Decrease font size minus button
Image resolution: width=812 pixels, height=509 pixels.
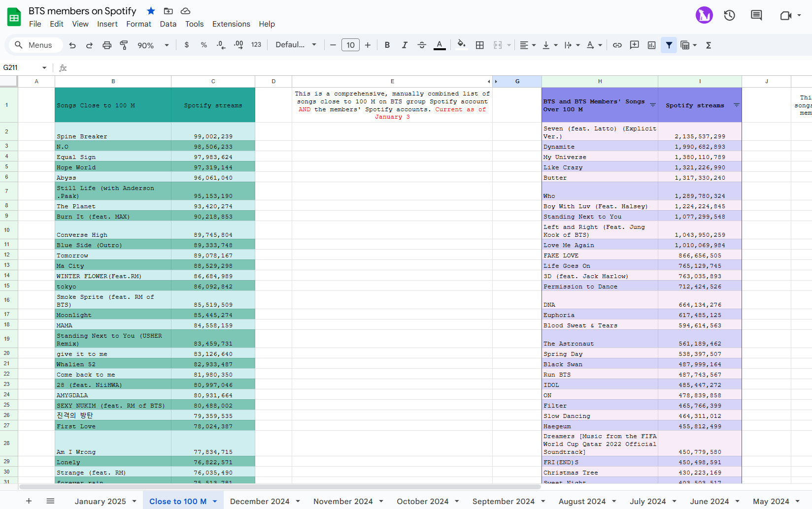(x=333, y=45)
